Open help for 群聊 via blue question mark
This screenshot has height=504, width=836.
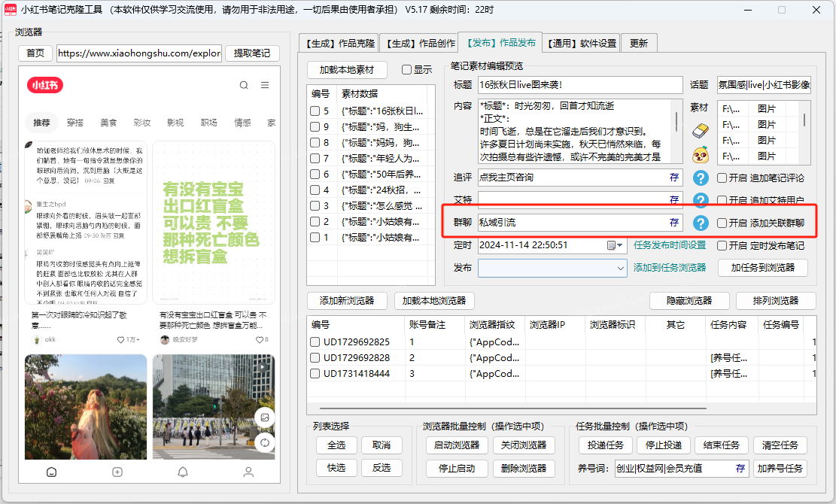tap(701, 223)
